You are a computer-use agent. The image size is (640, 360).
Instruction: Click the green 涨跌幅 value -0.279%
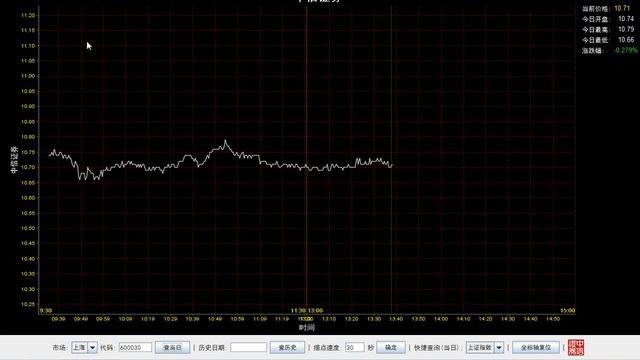(626, 50)
